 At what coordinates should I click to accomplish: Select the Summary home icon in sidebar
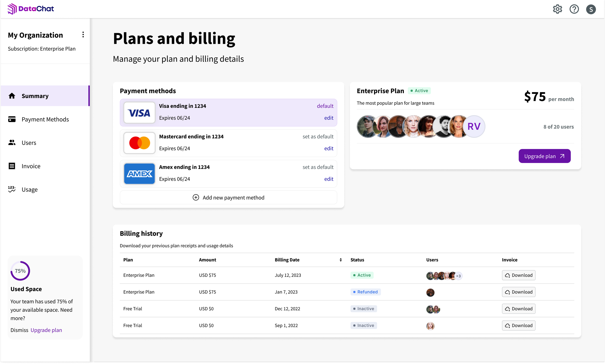point(12,96)
